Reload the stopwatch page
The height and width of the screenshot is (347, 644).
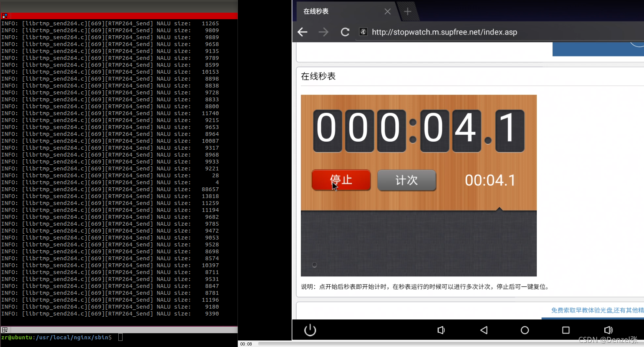[x=345, y=32]
